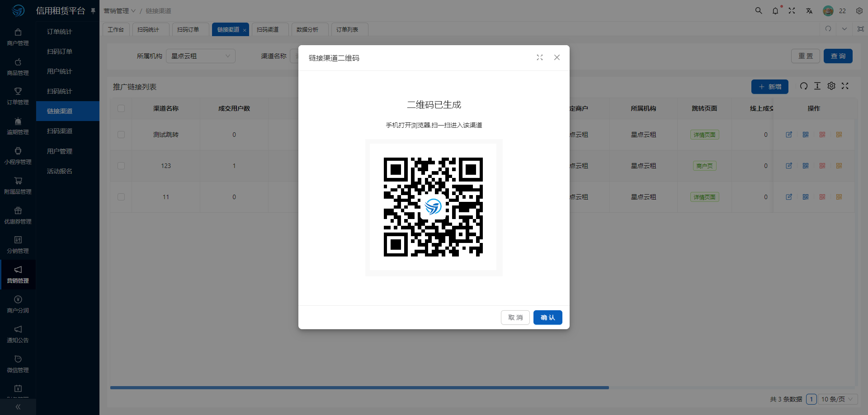Open 小程序管理 in the sidebar
The image size is (868, 415).
[18, 156]
